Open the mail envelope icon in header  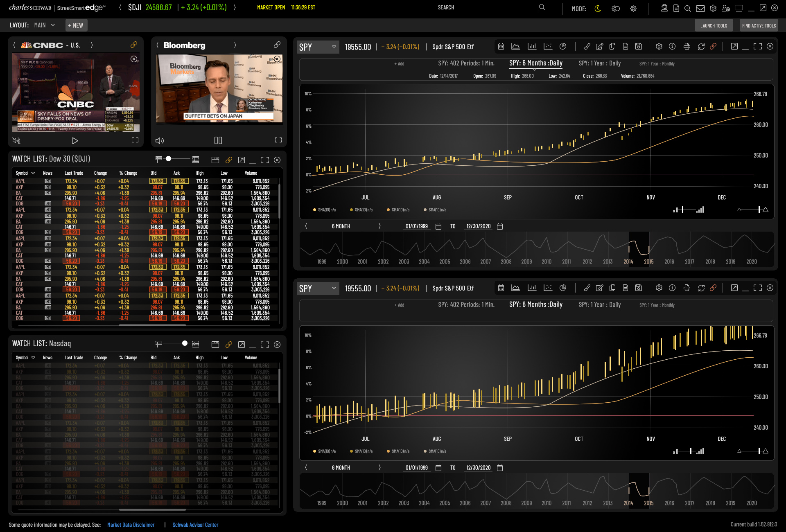click(x=700, y=8)
